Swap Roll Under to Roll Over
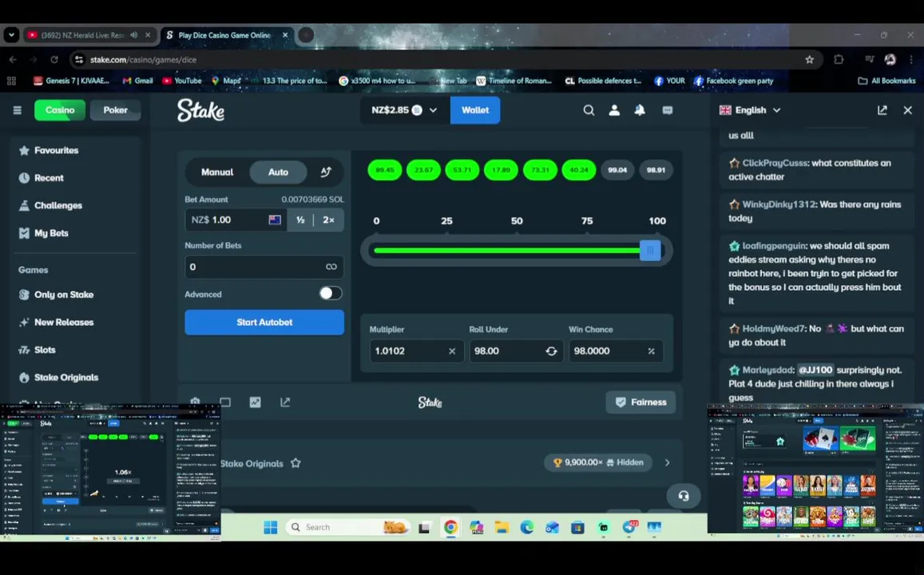Screen dimensions: 924x575 [551, 351]
